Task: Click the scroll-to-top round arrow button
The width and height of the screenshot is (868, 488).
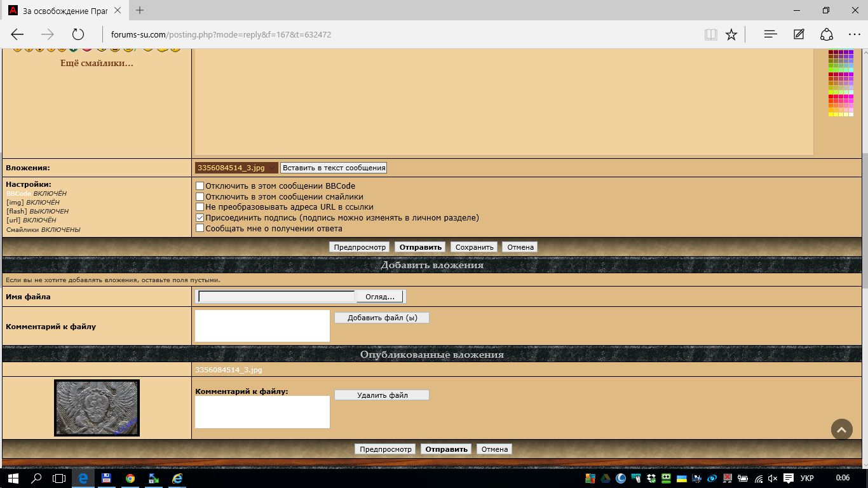Action: click(x=841, y=430)
